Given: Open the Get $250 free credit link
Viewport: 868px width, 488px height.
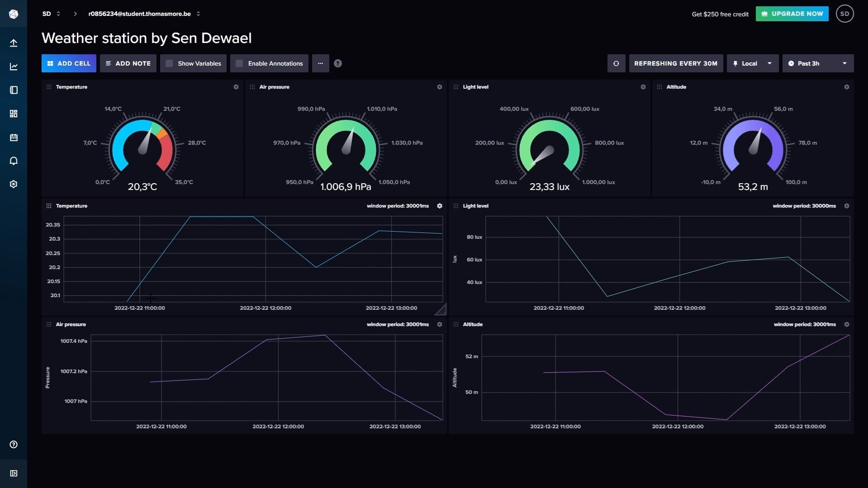Looking at the screenshot, I should coord(719,14).
